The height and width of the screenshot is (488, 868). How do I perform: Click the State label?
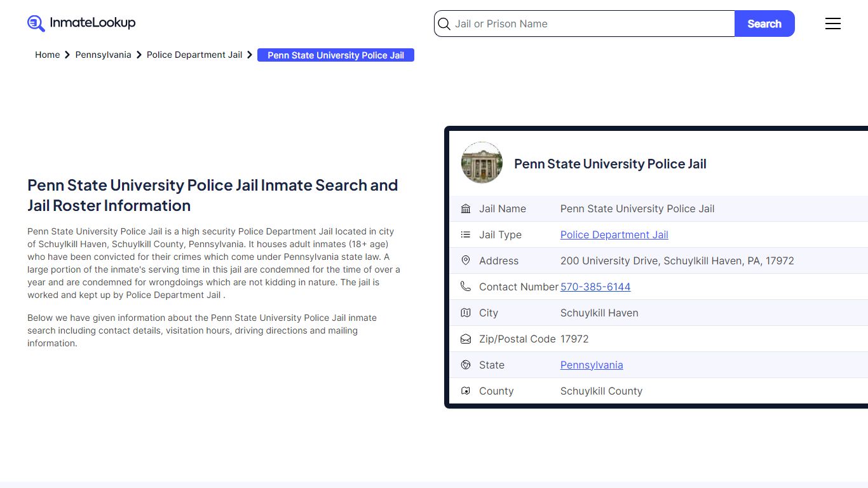(492, 365)
